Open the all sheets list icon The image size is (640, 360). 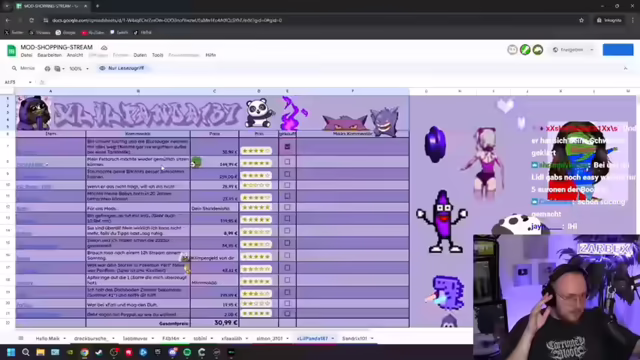(21, 338)
